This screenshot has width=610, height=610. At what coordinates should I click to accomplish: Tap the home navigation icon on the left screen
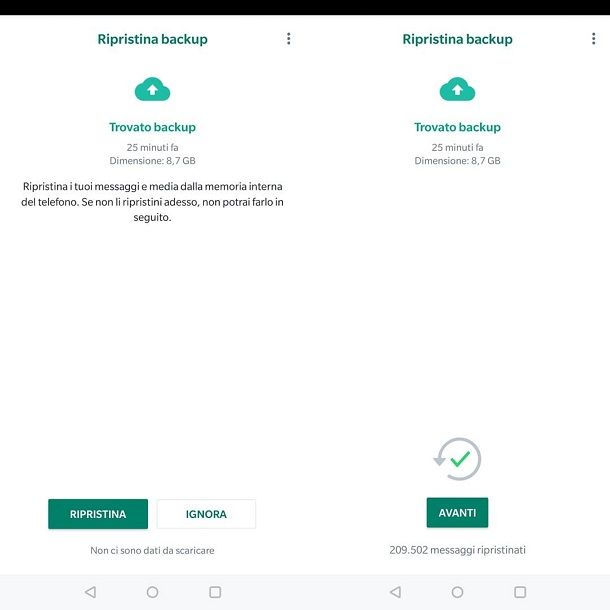pos(152,592)
